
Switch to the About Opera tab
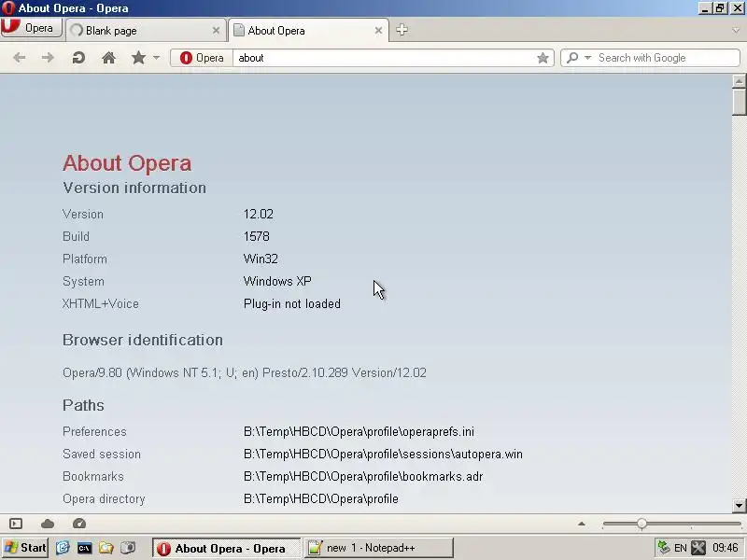pyautogui.click(x=308, y=31)
